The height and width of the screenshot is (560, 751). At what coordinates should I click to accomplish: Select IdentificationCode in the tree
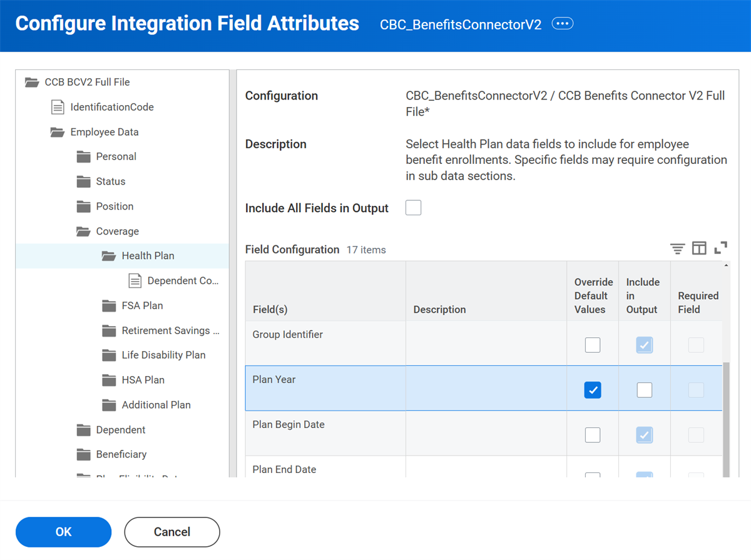(112, 107)
